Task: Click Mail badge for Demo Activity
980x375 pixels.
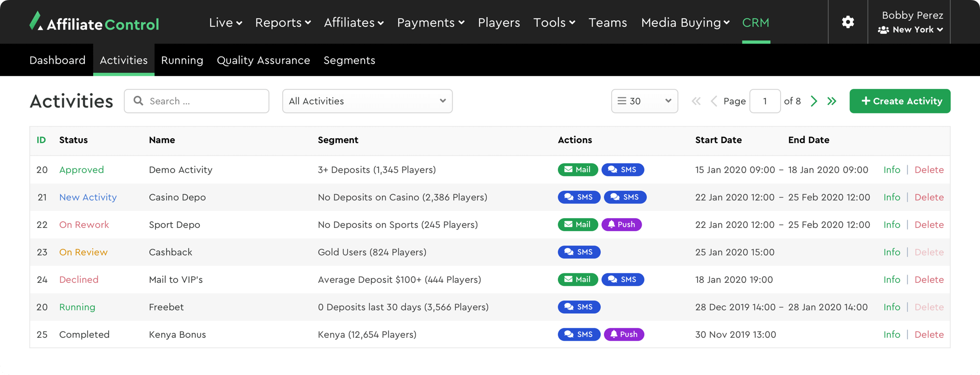Action: (x=578, y=170)
